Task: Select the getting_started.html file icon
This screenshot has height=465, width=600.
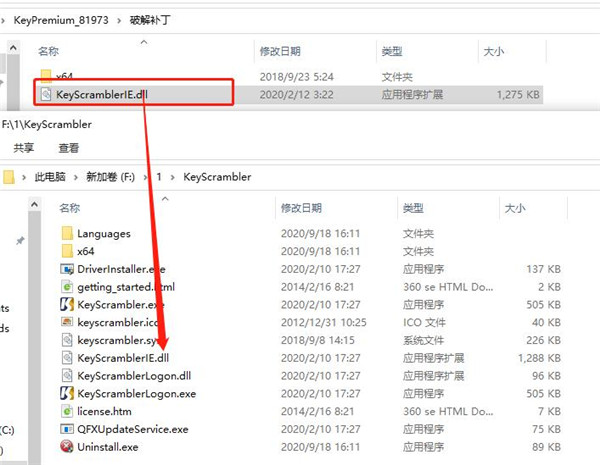Action: tap(67, 287)
